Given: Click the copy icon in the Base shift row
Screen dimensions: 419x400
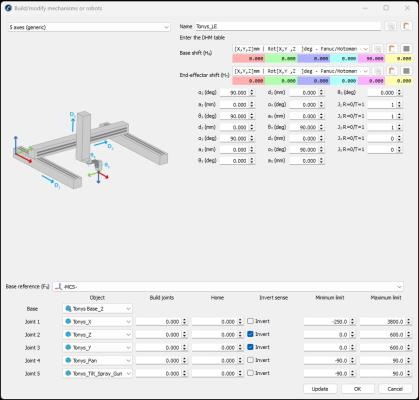Looking at the screenshot, I should pyautogui.click(x=378, y=49).
